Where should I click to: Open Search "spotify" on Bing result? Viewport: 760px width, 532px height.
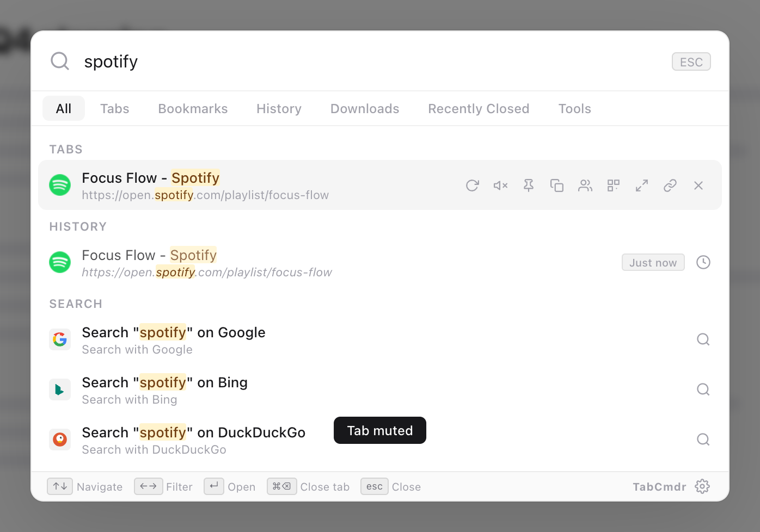coord(380,389)
